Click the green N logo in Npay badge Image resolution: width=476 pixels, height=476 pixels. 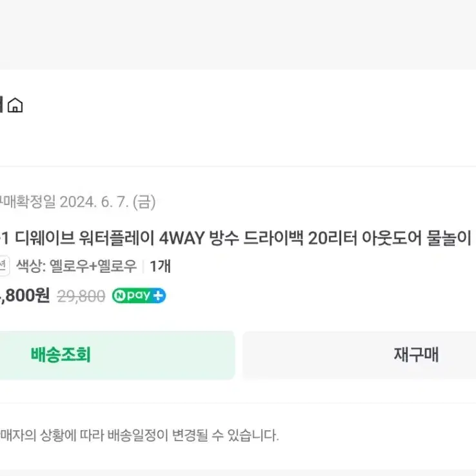(119, 295)
